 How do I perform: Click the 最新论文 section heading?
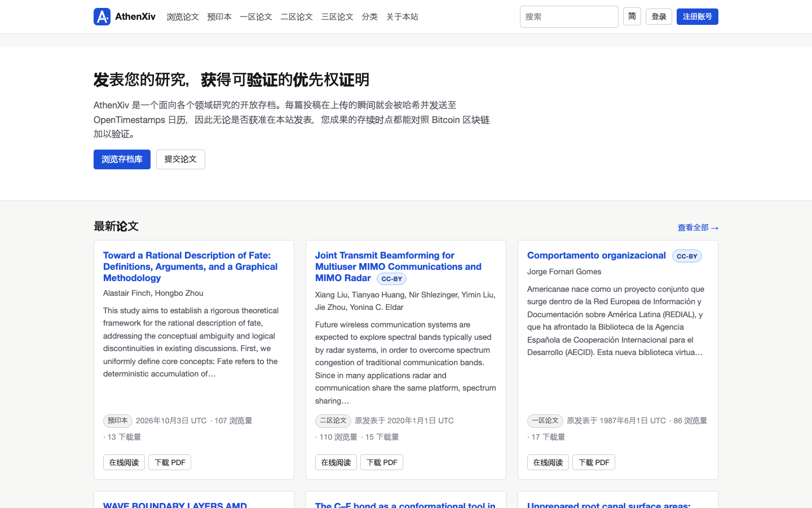tap(116, 226)
